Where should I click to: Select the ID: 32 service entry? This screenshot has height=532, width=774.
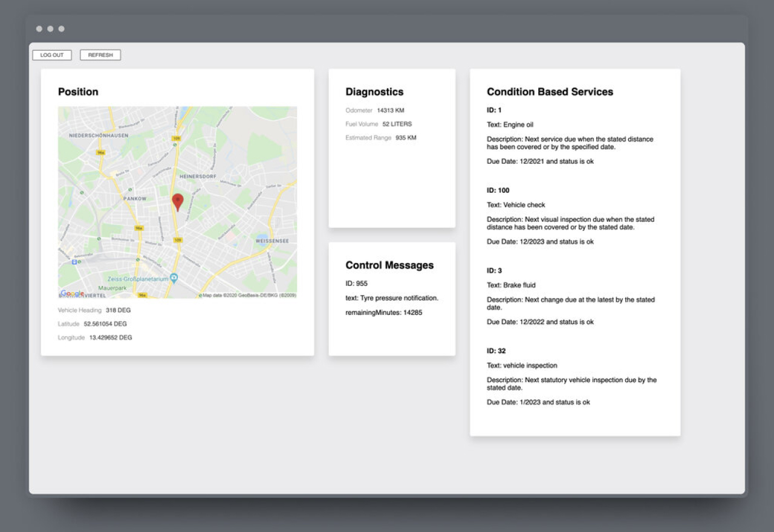pos(496,351)
